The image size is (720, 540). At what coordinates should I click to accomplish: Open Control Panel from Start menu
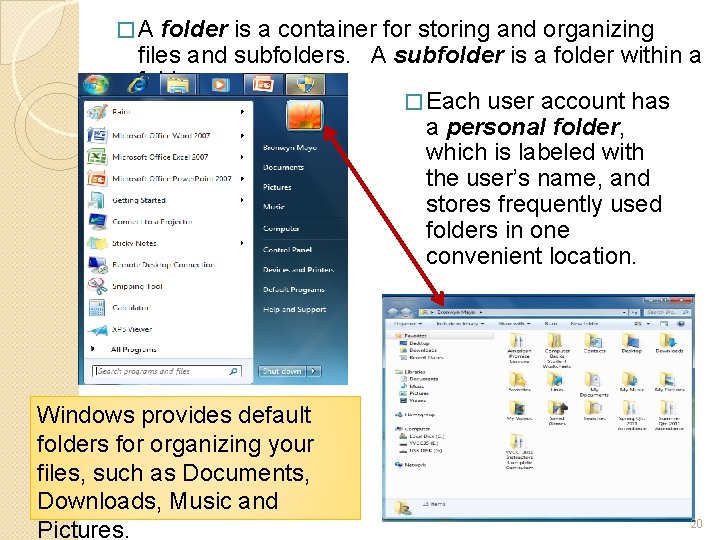pos(287,250)
